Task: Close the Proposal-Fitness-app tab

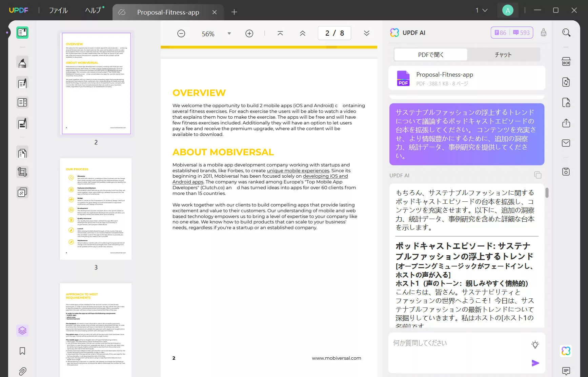Action: coord(215,12)
